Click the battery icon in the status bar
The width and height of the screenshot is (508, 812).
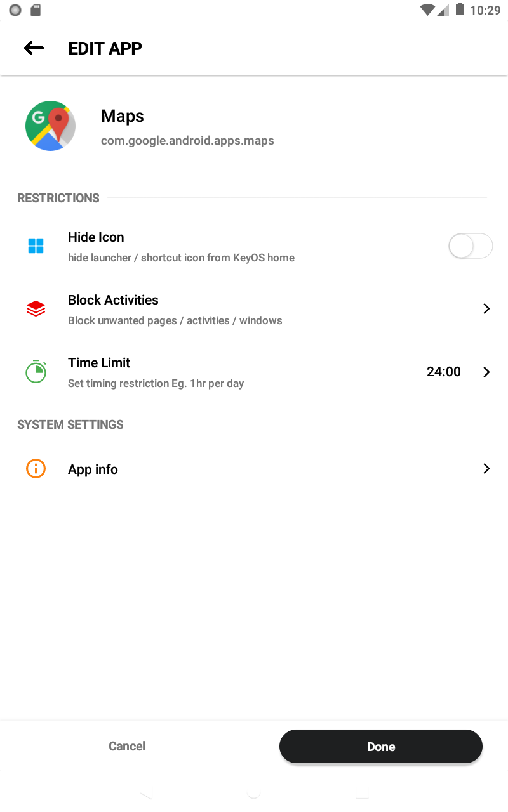click(460, 10)
